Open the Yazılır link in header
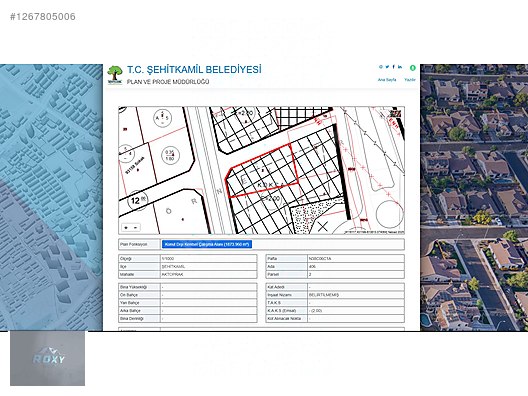The height and width of the screenshot is (396, 528). click(x=410, y=80)
